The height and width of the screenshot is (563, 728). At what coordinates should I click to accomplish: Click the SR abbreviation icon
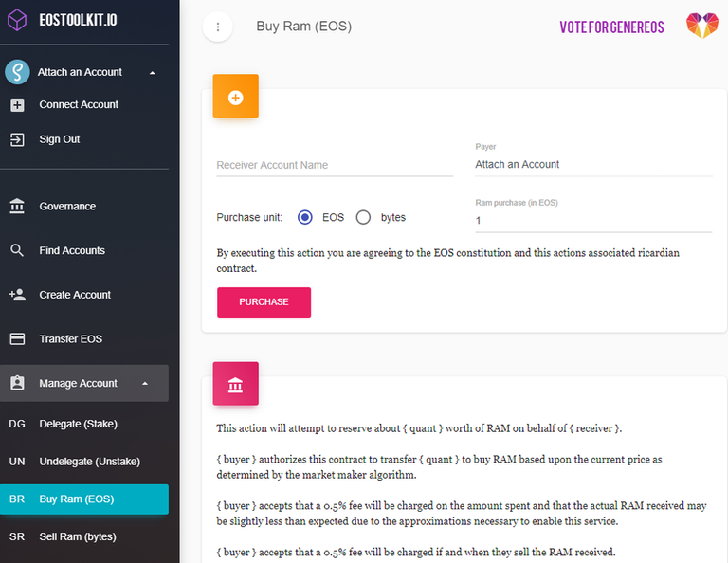(x=17, y=536)
